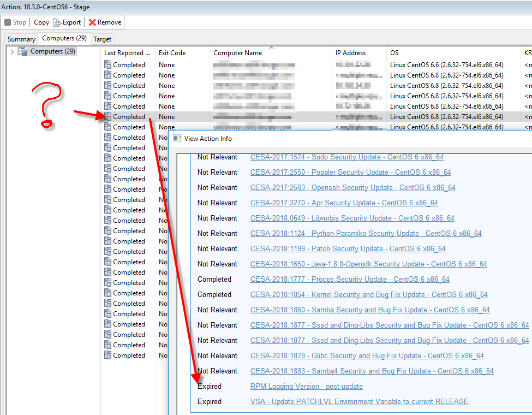Sort by Last Reported column header
The width and height of the screenshot is (532, 415).
(127, 53)
